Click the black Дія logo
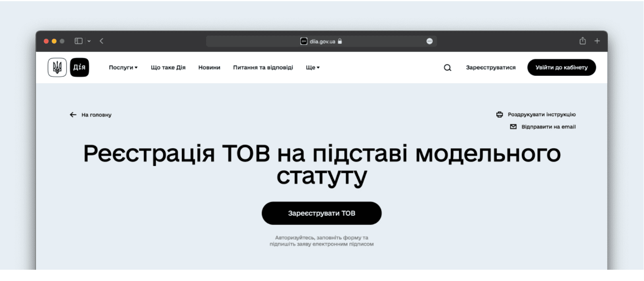Viewport: 644px width, 281px height. 79,68
